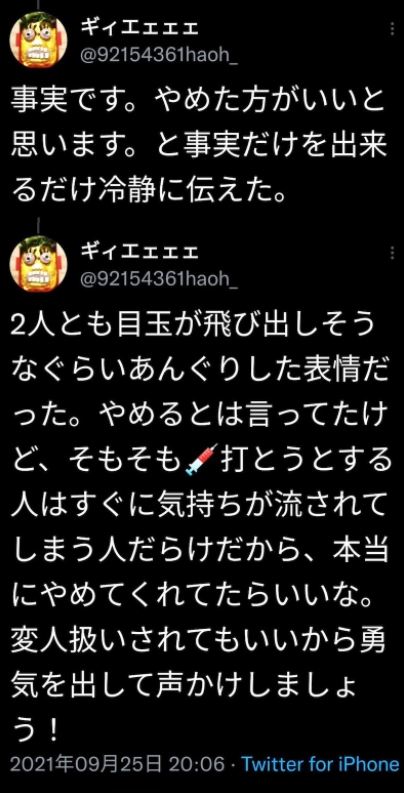Click the syringe emoji in the tweet
This screenshot has width=404, height=793.
[x=201, y=460]
